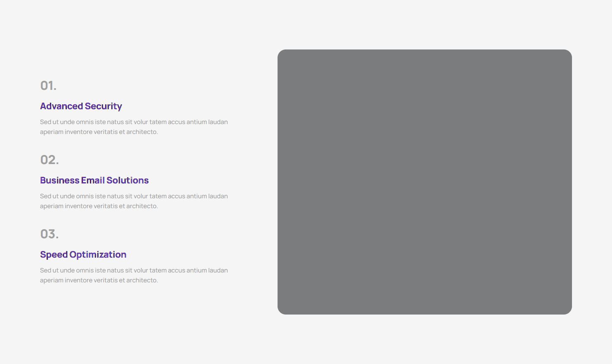The width and height of the screenshot is (612, 364).
Task: Click the word "Optimization" in third heading
Action: (98, 255)
